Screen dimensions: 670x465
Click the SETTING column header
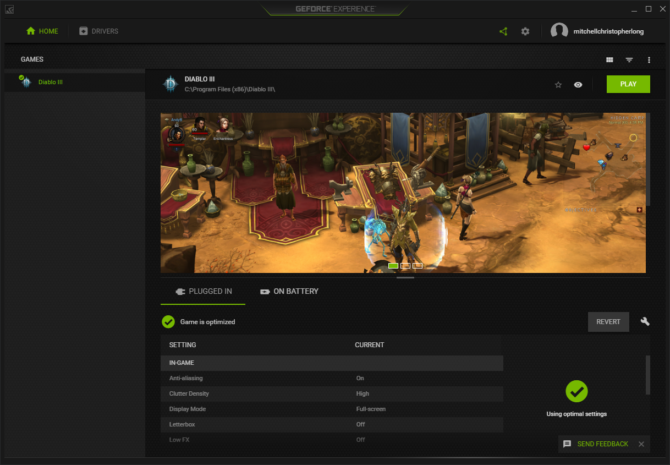182,345
